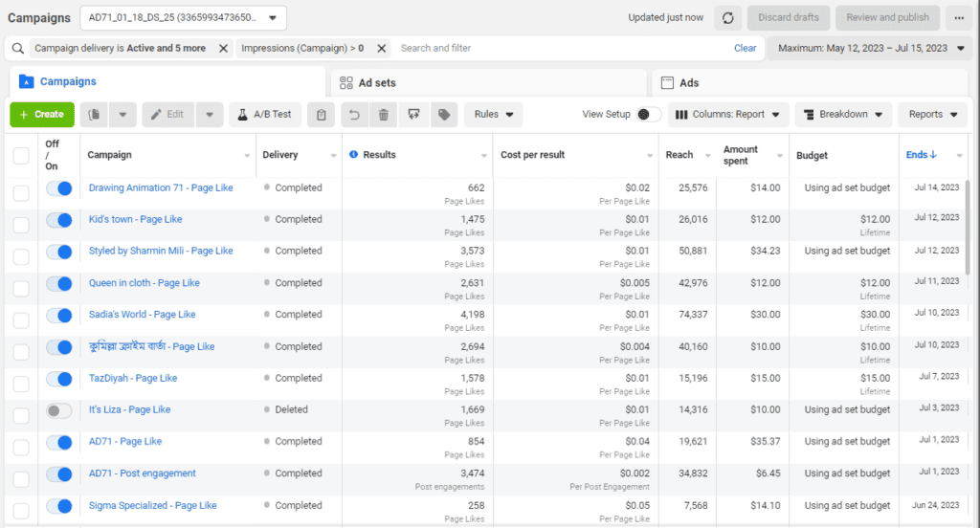Open the Breakdown dropdown
Image resolution: width=980 pixels, height=528 pixels.
click(x=844, y=115)
